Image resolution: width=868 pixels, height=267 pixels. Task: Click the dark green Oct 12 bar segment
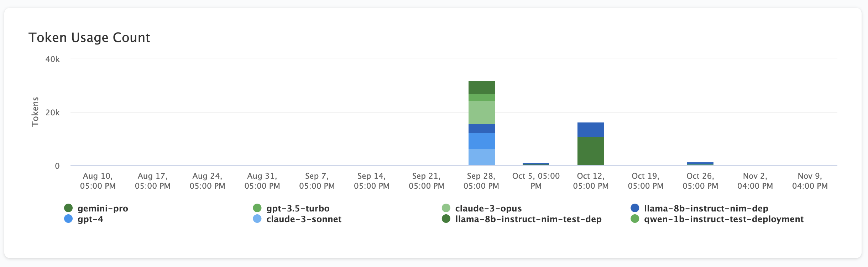point(590,151)
